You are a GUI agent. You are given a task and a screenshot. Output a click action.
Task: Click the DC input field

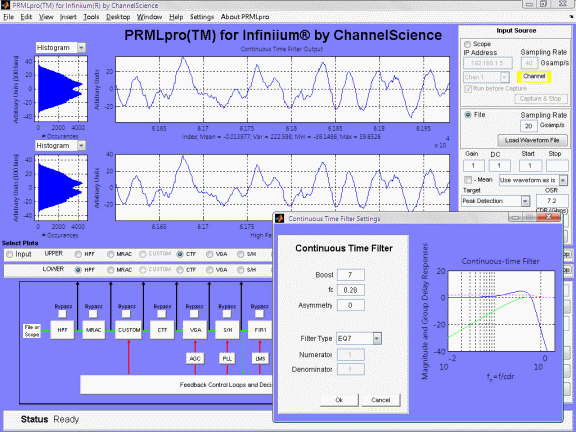[x=499, y=166]
